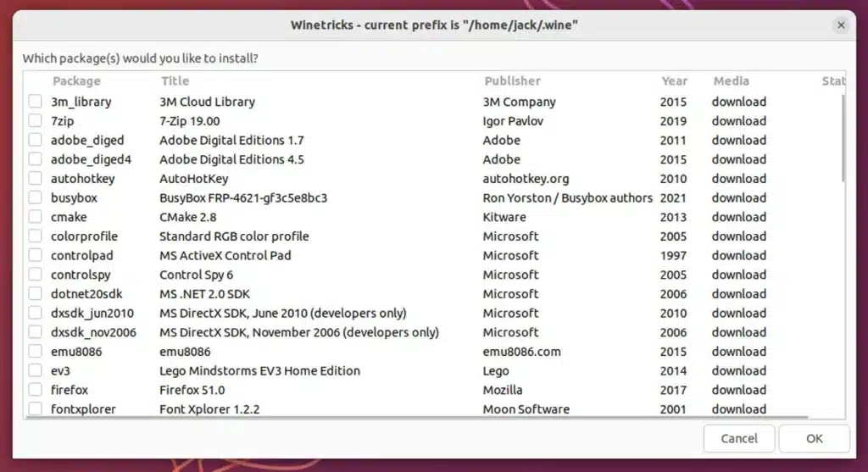Check the 7zip package checkbox
The image size is (868, 472).
pyautogui.click(x=35, y=120)
